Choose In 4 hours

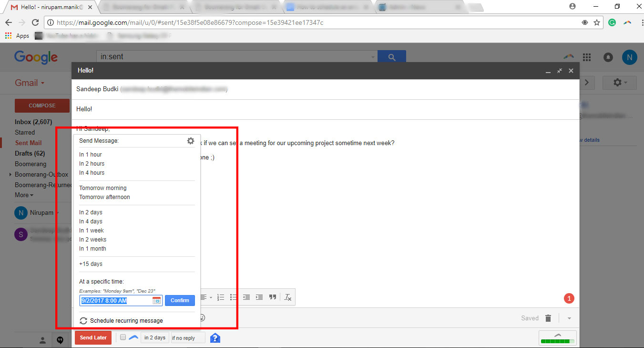(x=92, y=173)
